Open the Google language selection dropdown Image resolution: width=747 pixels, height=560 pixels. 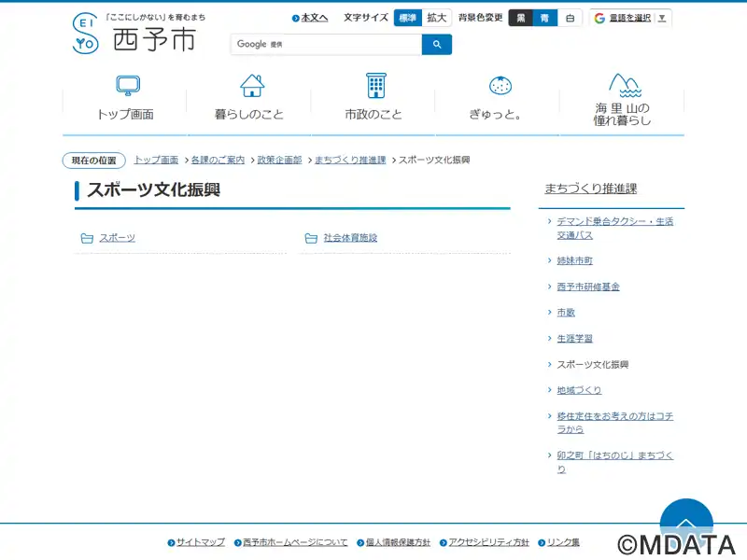pos(631,18)
